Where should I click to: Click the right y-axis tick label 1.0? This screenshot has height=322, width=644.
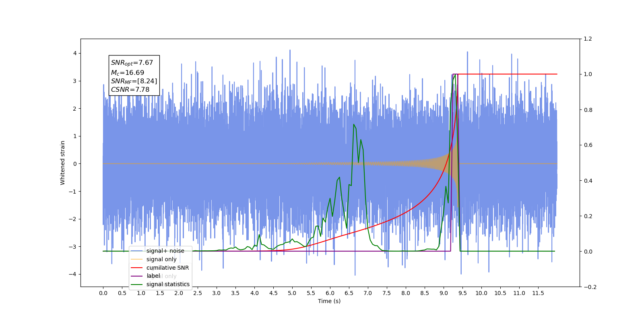pos(588,74)
